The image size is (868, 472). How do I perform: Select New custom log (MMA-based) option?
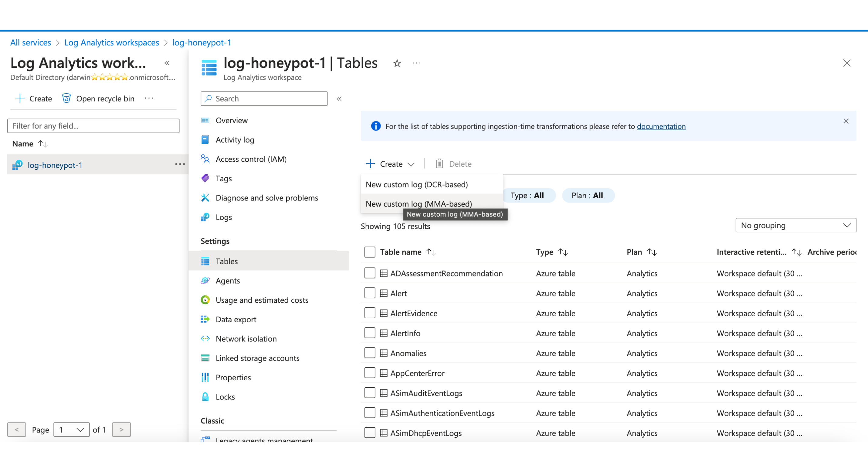[419, 204]
